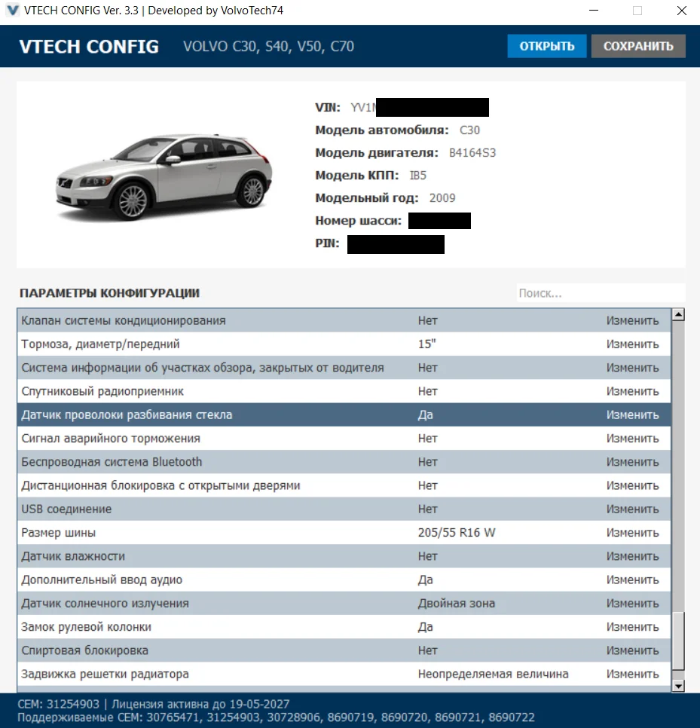Select Задвижка решетки радиатора row name
700x728 pixels.
pos(105,674)
